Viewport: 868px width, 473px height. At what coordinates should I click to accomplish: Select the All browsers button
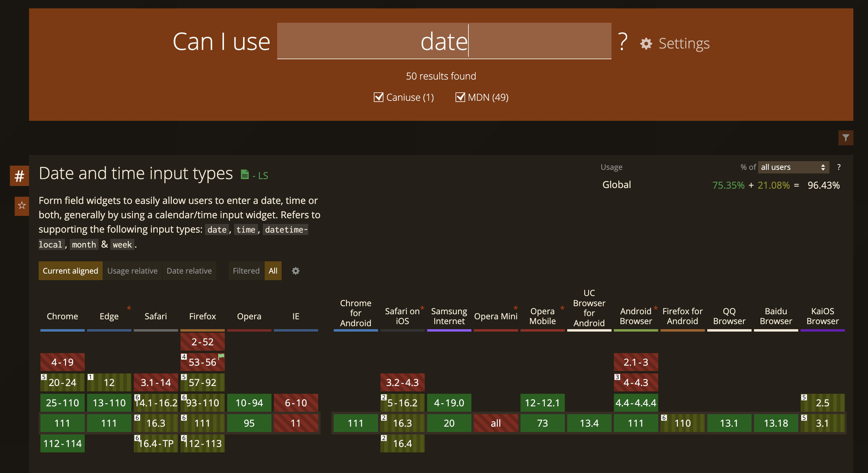click(x=273, y=271)
